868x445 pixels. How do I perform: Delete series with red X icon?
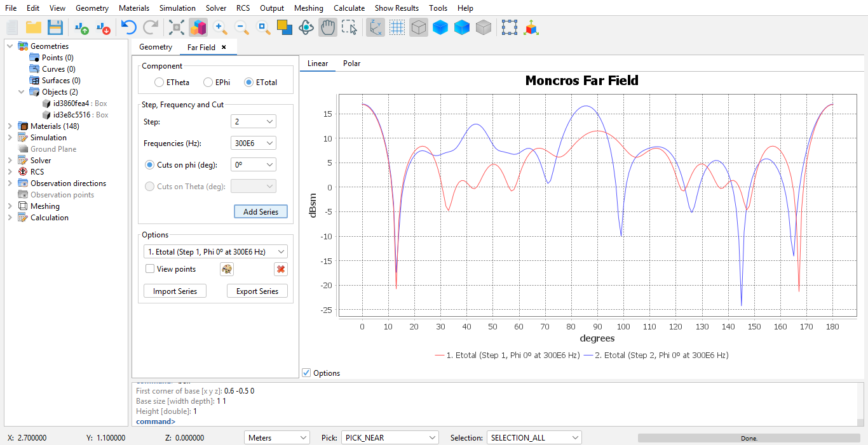(281, 269)
